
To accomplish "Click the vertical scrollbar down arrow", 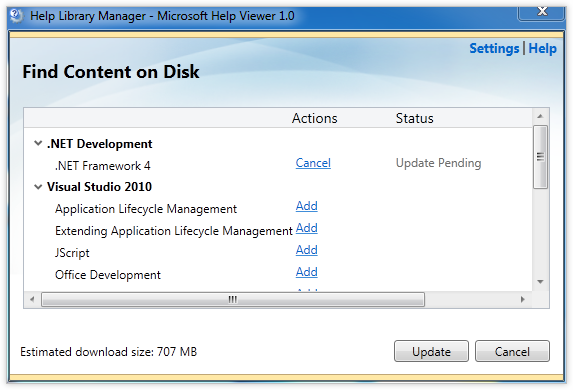I will pos(540,282).
